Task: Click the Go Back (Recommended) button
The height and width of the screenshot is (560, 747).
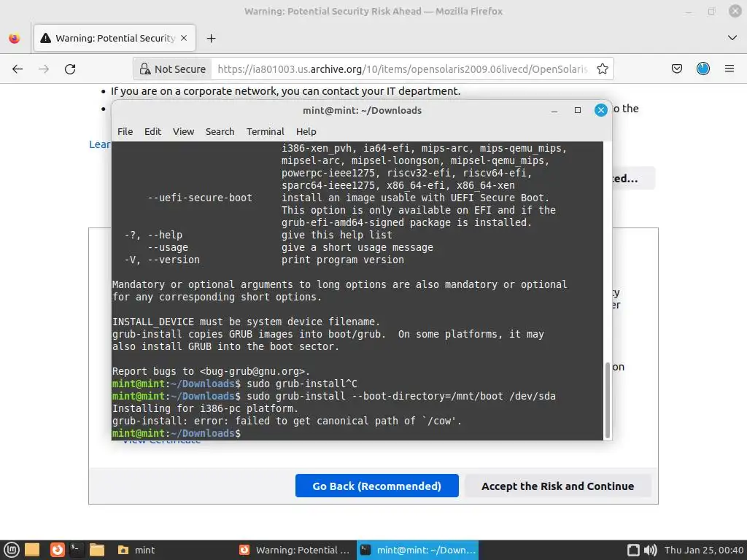Action: point(377,486)
